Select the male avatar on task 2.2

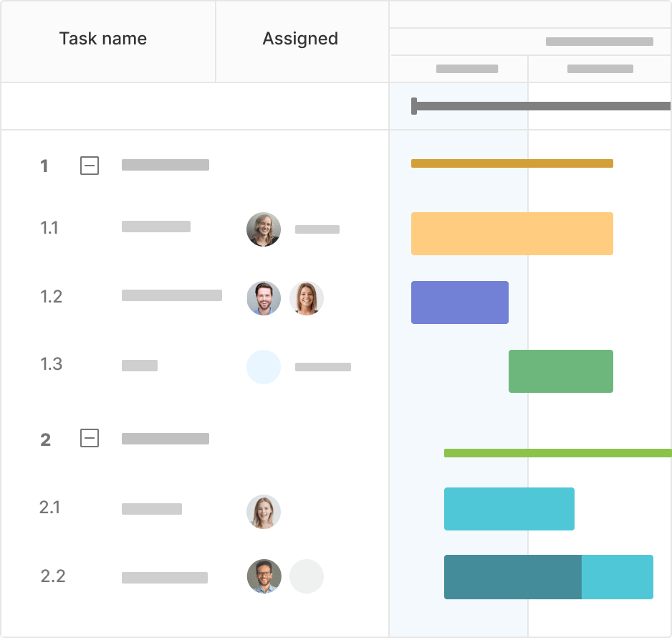tap(264, 576)
